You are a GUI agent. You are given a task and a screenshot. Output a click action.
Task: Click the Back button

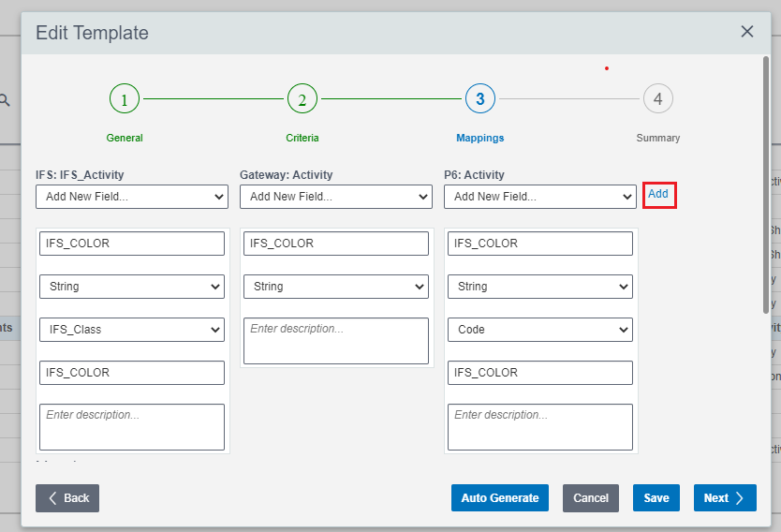[x=67, y=498]
